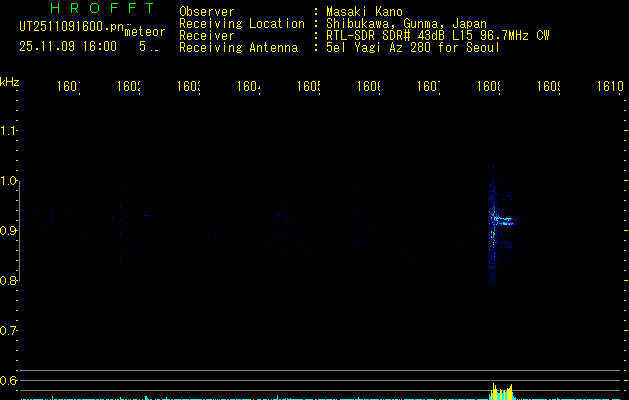
Task: Click the Observer field label
Action: (x=207, y=11)
